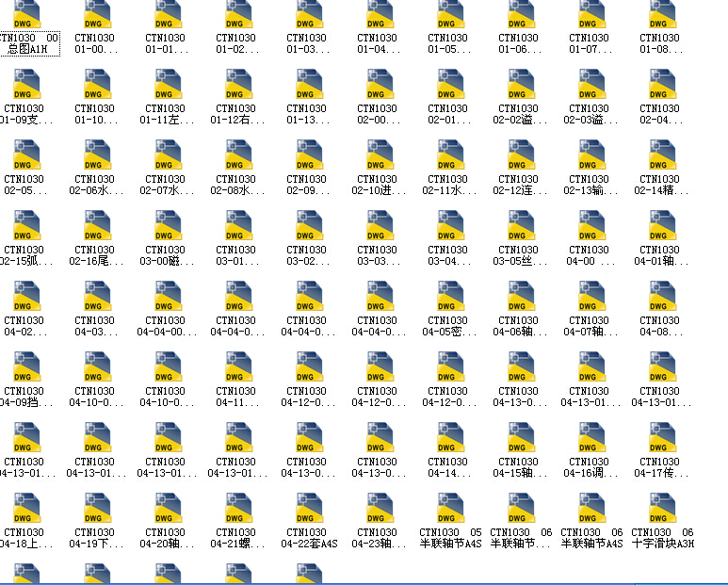Image resolution: width=728 pixels, height=585 pixels.
Task: Click the CTN1030 04-04-00 drawing icon
Action: coord(168,296)
